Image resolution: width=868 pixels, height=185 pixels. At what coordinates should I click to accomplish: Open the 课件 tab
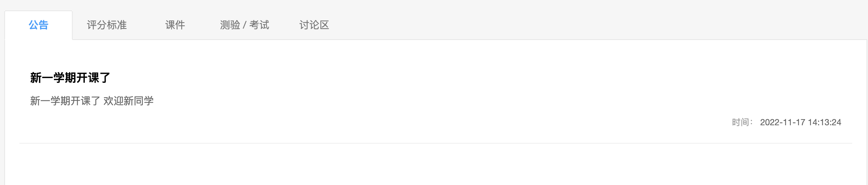pyautogui.click(x=175, y=25)
